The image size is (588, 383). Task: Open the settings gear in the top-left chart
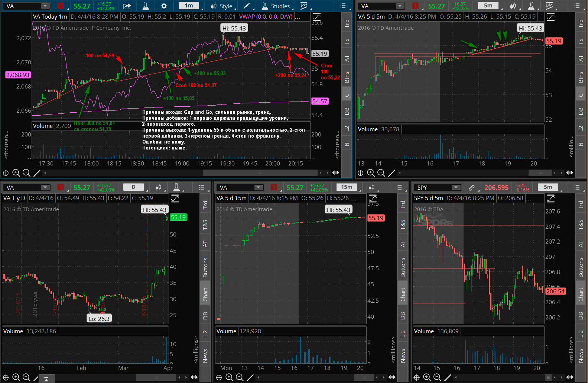pos(164,6)
